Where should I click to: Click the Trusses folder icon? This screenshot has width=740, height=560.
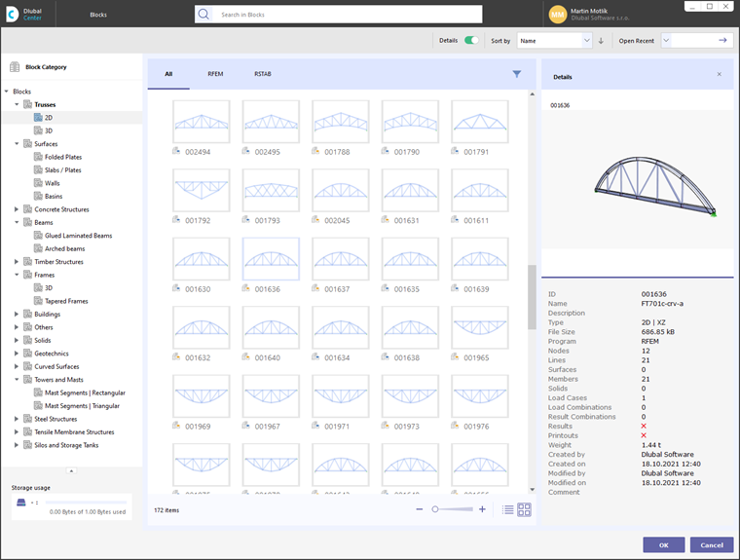tap(28, 104)
